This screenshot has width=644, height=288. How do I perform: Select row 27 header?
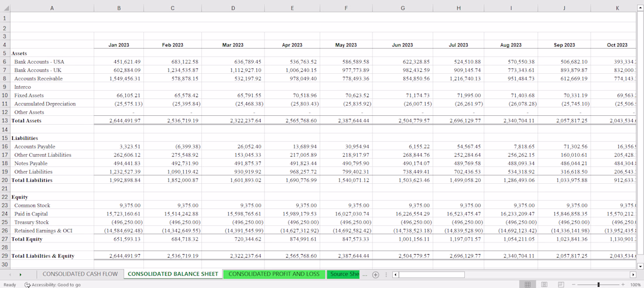pos(5,239)
